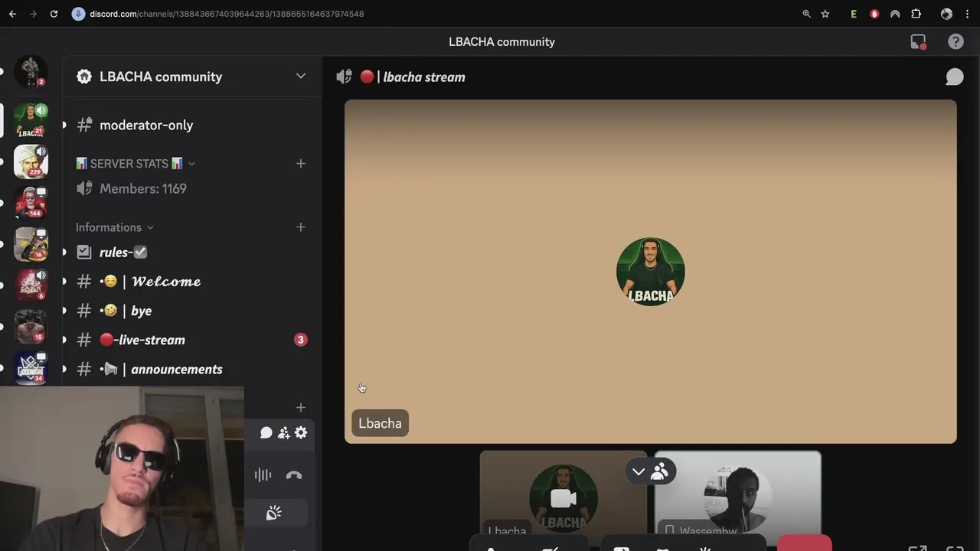Image resolution: width=980 pixels, height=551 pixels.
Task: Open the server with badge 144
Action: 31,203
